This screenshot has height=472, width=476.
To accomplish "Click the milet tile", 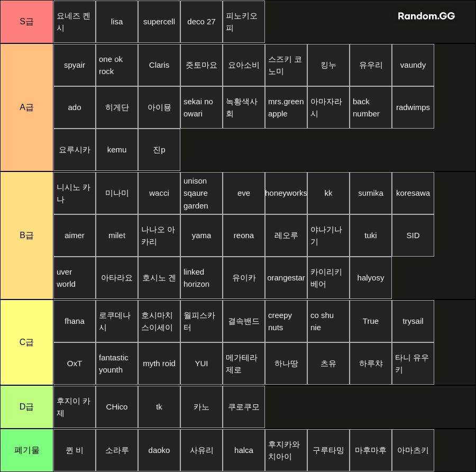I will [x=117, y=235].
